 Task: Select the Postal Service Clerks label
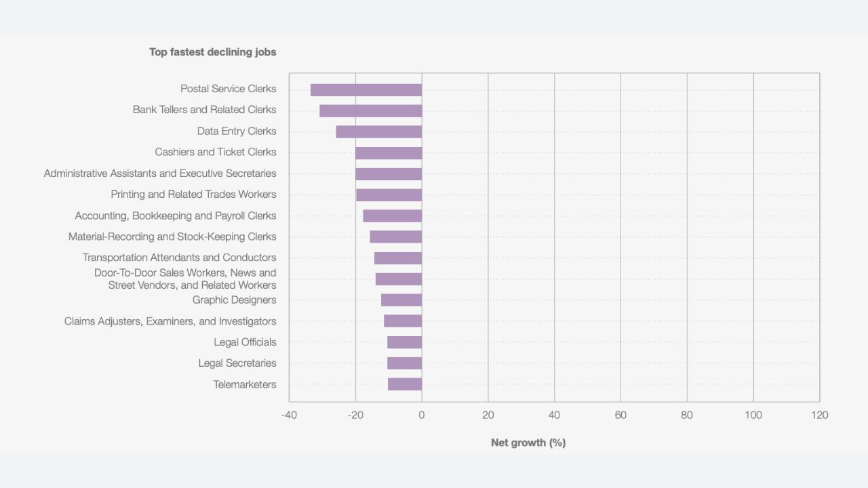[229, 89]
